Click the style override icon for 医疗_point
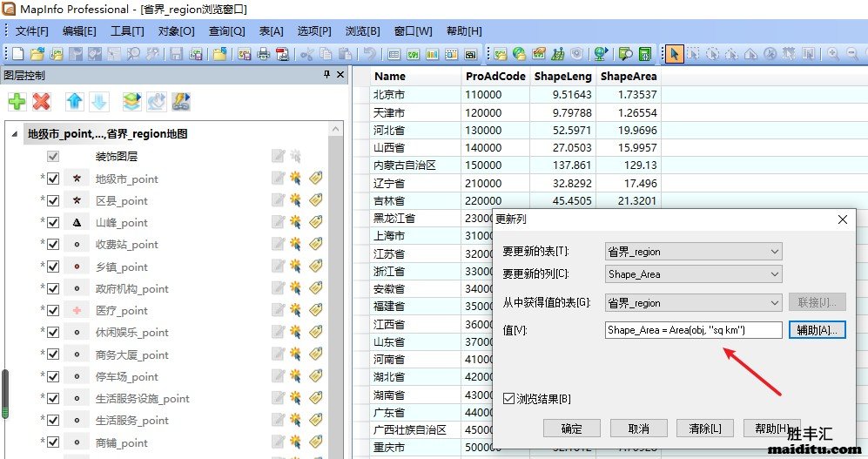The height and width of the screenshot is (459, 868). click(296, 310)
